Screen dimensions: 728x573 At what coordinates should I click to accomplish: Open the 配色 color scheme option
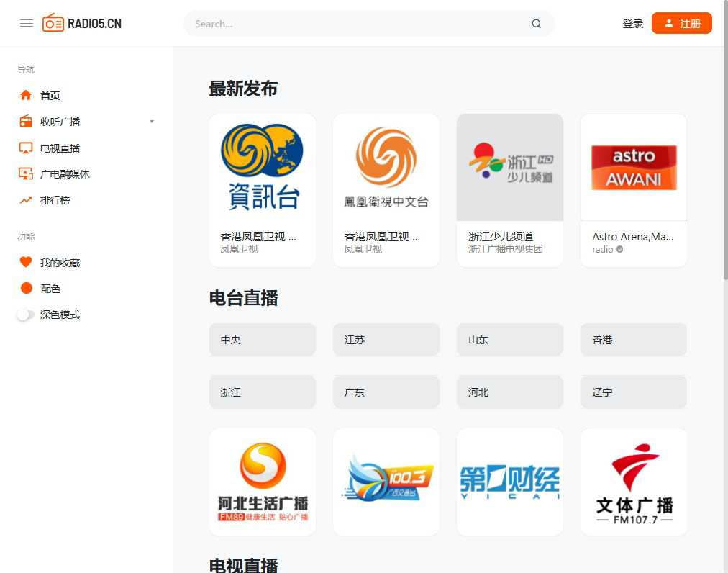pyautogui.click(x=25, y=288)
